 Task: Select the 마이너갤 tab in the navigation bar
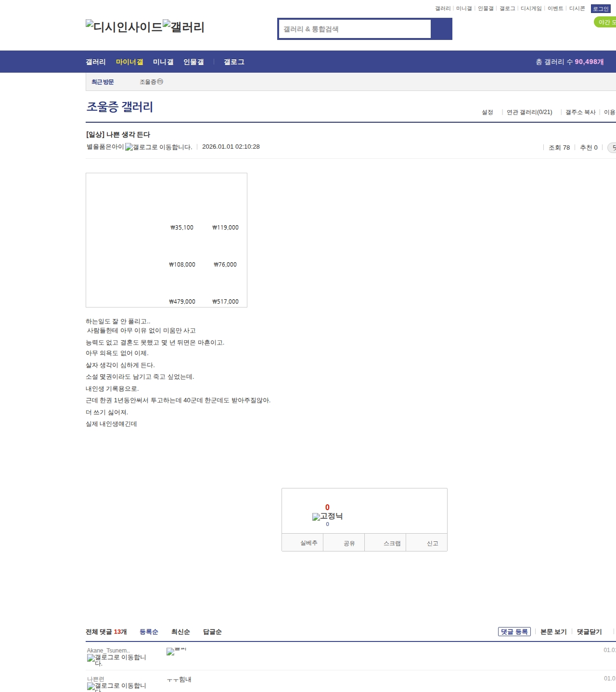[129, 62]
